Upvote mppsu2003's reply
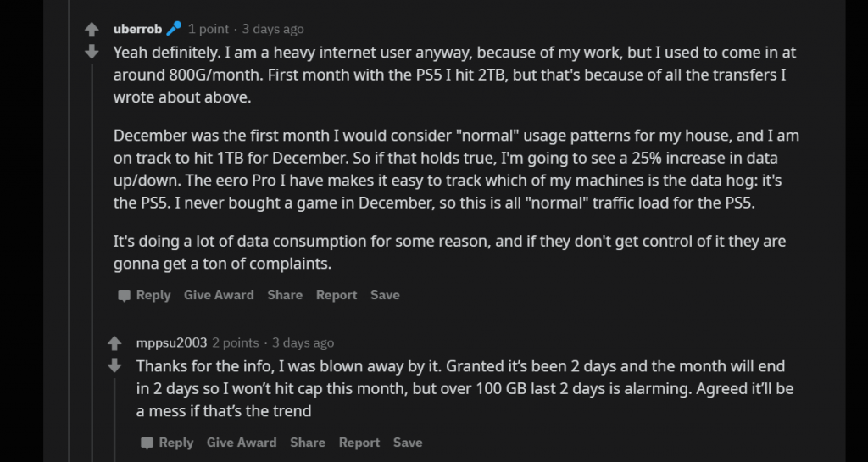Viewport: 868px width, 462px height. point(115,343)
